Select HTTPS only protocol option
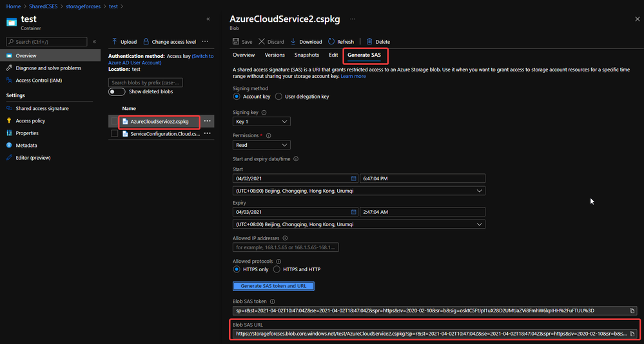This screenshot has width=644, height=344. (x=236, y=269)
